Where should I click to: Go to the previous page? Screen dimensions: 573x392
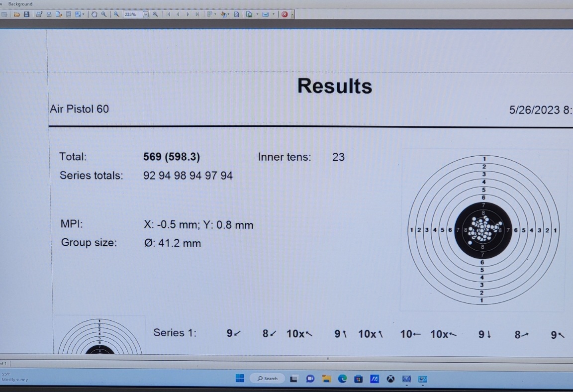(x=178, y=14)
